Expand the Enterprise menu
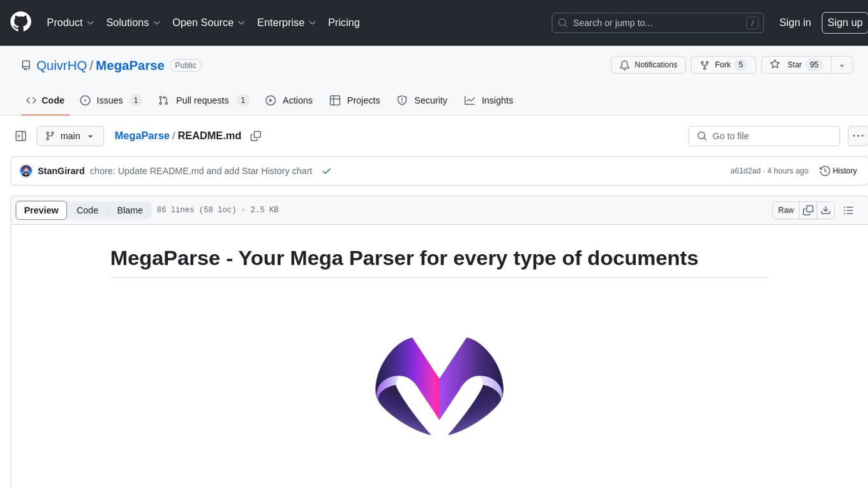 point(287,22)
